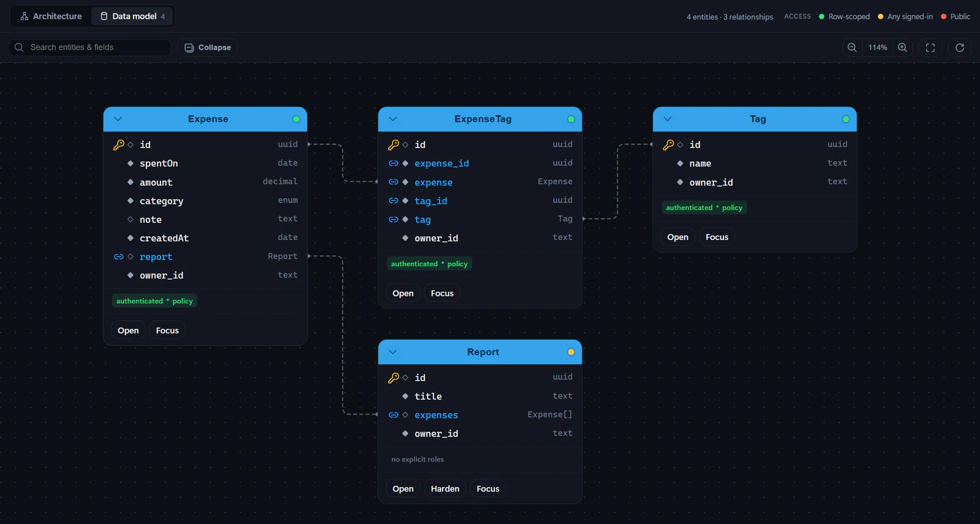The height and width of the screenshot is (524, 980).
Task: Click the relation link icon beside report field
Action: tap(119, 257)
